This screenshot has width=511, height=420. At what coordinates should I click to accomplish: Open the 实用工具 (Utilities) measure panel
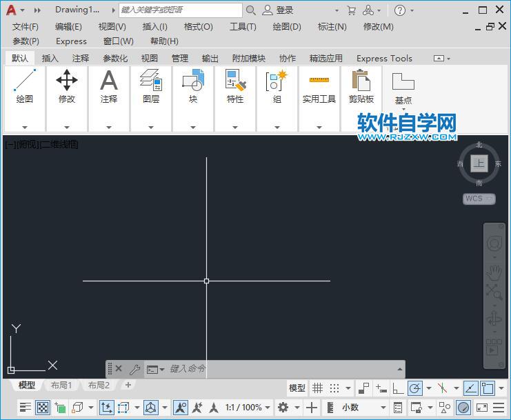click(x=319, y=86)
